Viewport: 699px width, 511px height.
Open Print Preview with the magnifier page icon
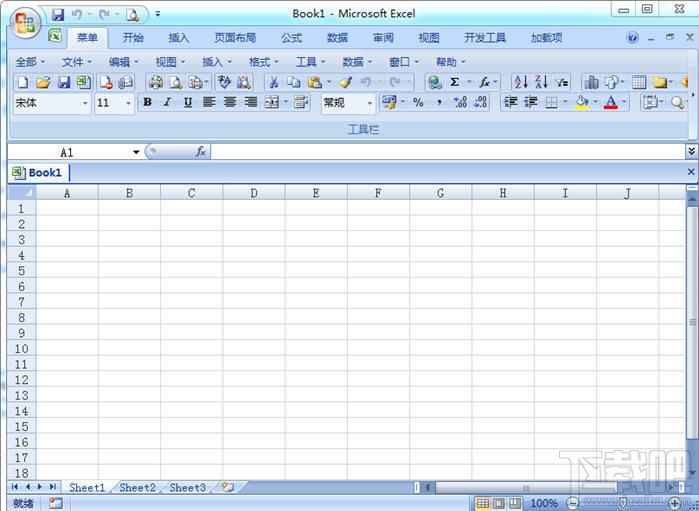[176, 82]
